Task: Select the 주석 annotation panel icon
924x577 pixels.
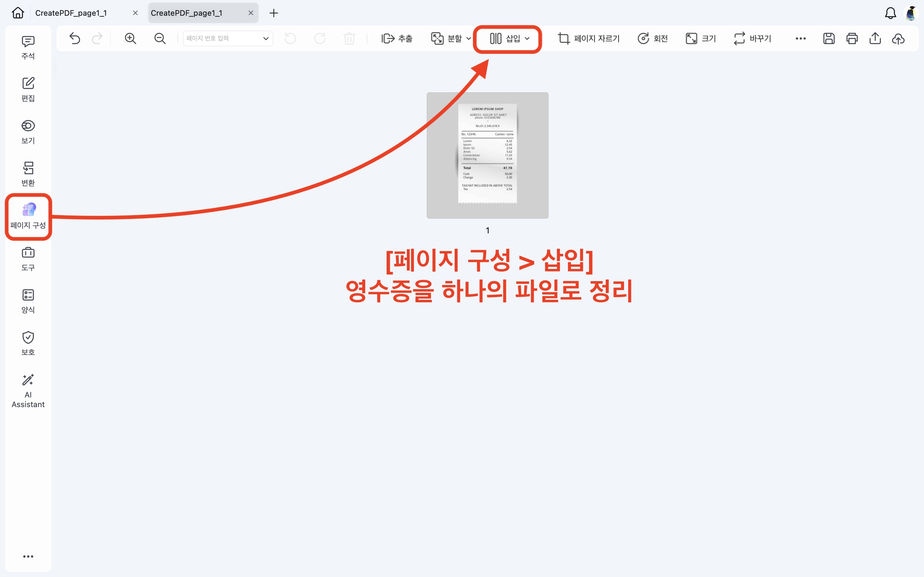Action: click(28, 47)
